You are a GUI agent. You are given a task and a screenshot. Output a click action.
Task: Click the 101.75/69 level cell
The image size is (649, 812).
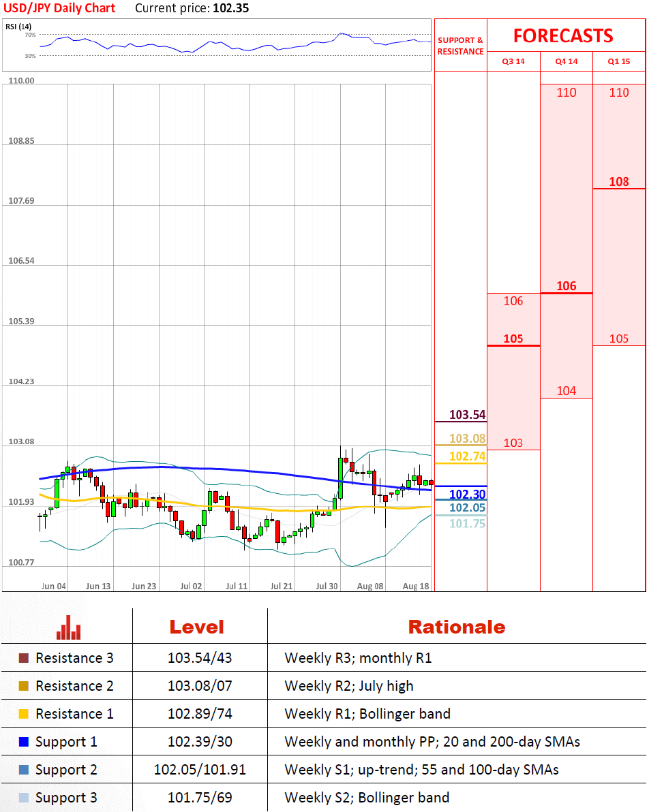click(200, 798)
